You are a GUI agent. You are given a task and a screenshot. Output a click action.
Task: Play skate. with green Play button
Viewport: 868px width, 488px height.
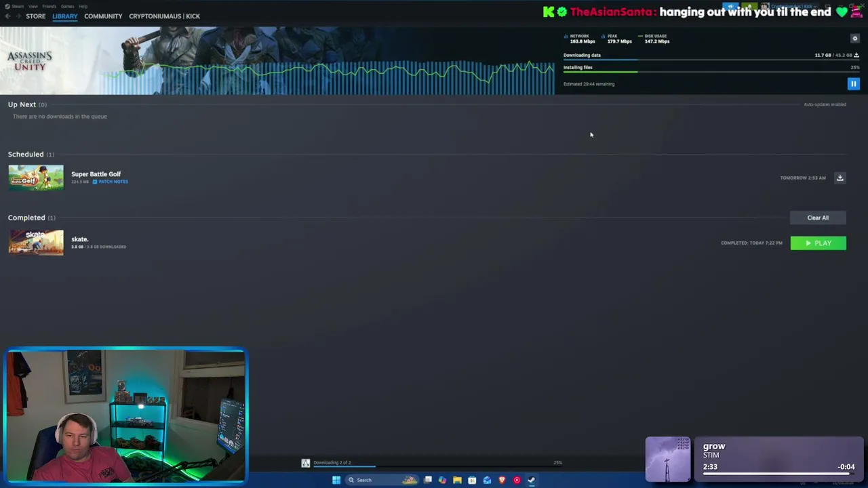click(x=818, y=243)
